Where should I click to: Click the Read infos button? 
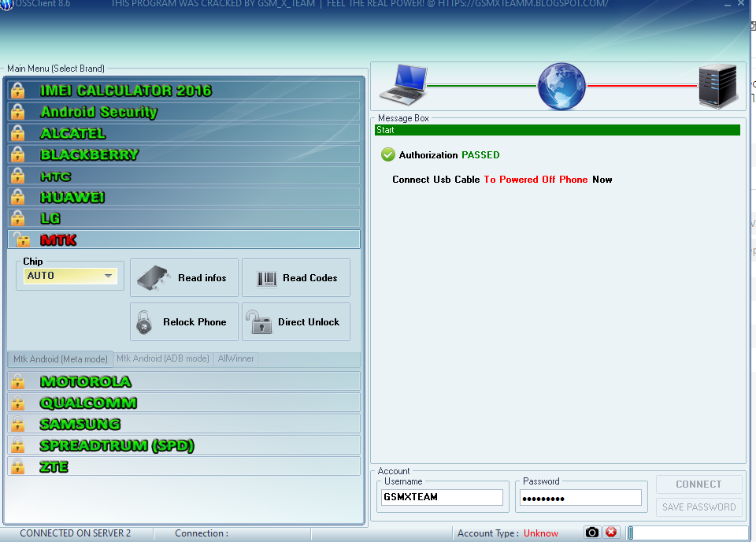click(184, 278)
